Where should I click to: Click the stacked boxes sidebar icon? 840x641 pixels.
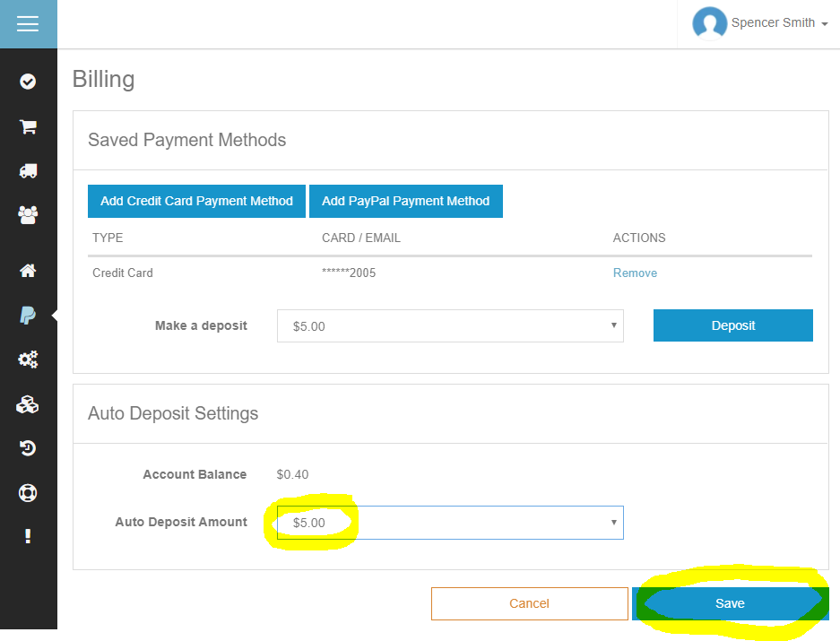[28, 404]
